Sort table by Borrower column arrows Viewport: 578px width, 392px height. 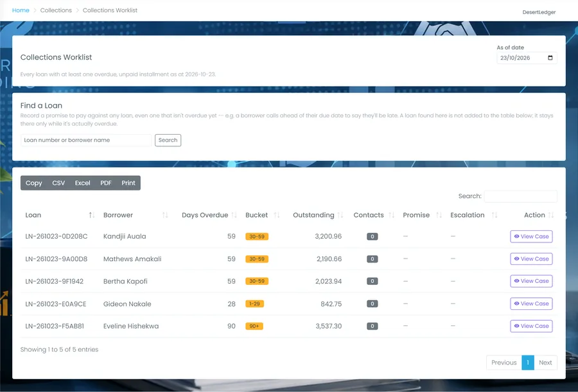tap(165, 215)
